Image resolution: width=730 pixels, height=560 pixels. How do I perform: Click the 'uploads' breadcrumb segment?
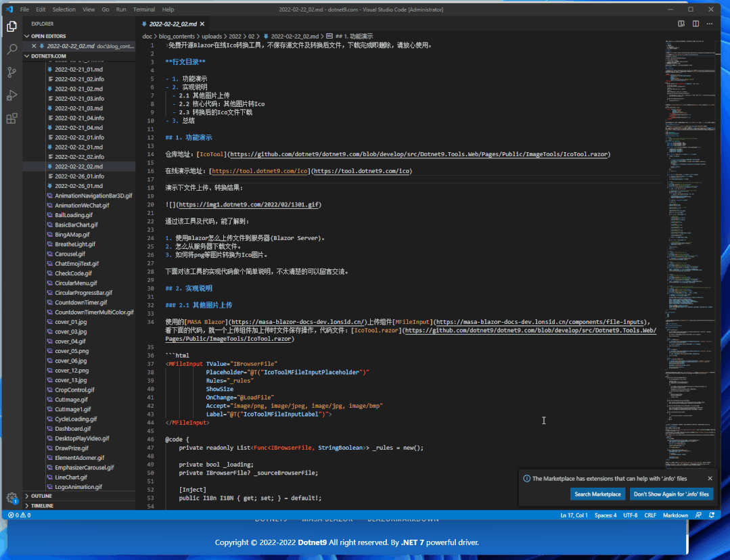tap(212, 37)
